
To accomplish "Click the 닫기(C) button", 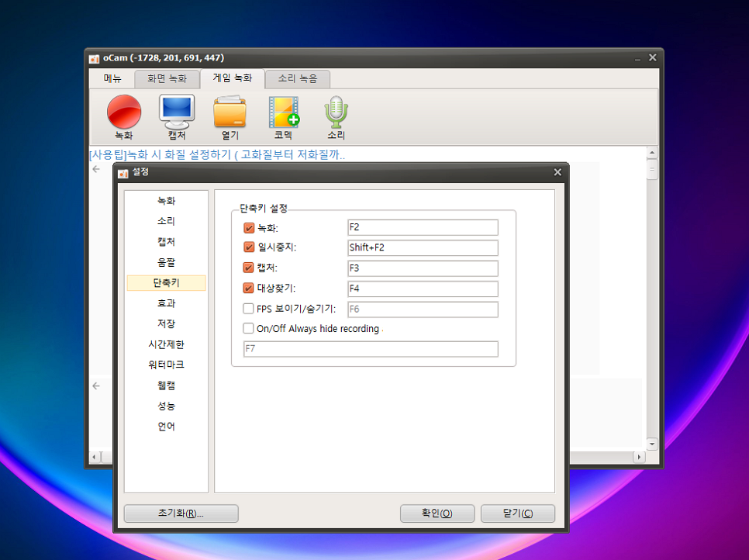I will [x=518, y=513].
